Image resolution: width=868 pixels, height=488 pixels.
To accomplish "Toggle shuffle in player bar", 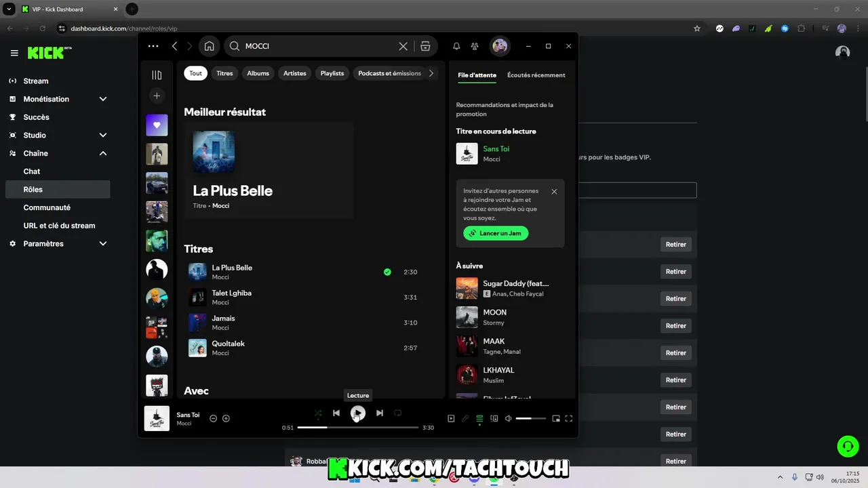I will click(x=318, y=413).
